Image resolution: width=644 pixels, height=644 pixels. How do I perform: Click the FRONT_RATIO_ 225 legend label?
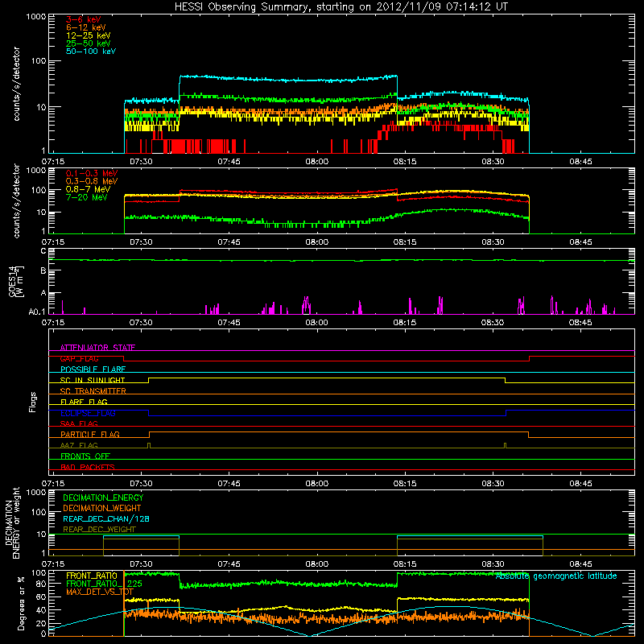point(104,584)
